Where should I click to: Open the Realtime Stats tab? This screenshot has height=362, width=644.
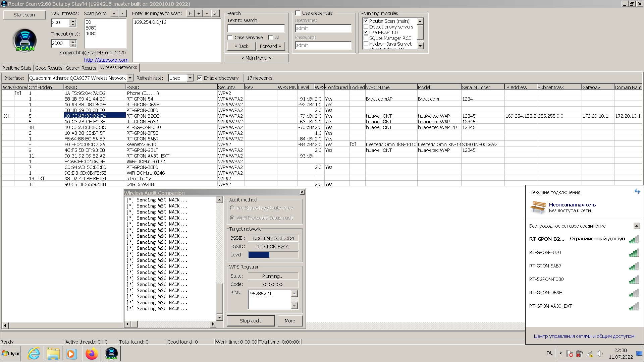tap(17, 68)
